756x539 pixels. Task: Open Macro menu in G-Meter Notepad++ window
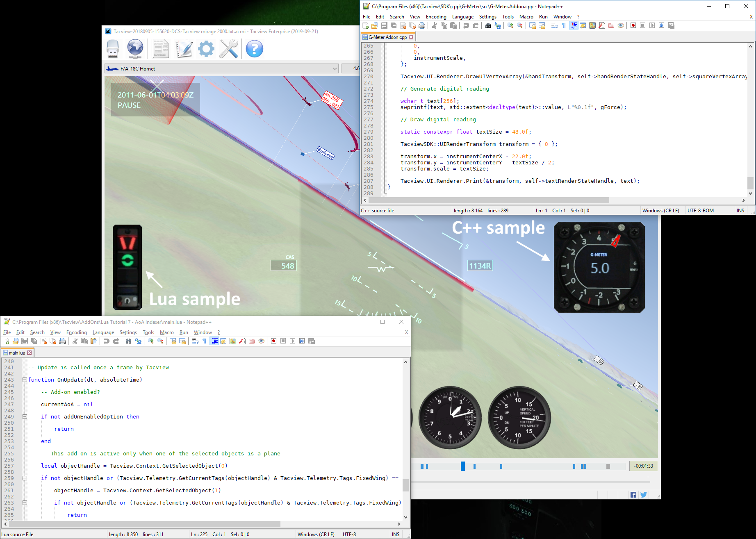[x=526, y=17]
